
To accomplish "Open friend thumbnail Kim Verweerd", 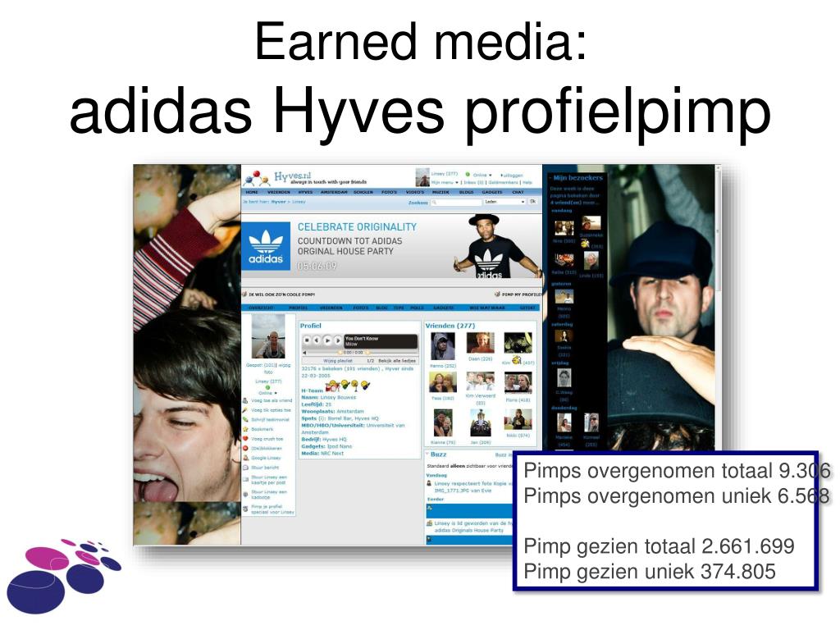I will [480, 382].
